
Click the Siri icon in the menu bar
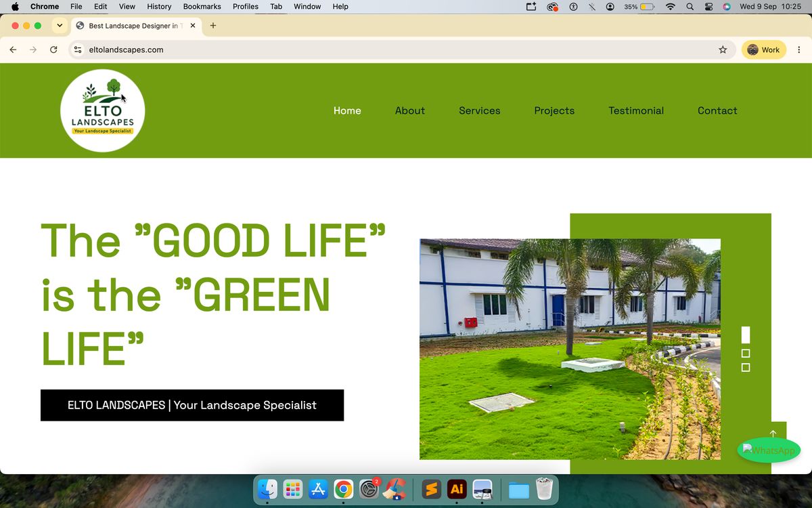[x=727, y=7]
